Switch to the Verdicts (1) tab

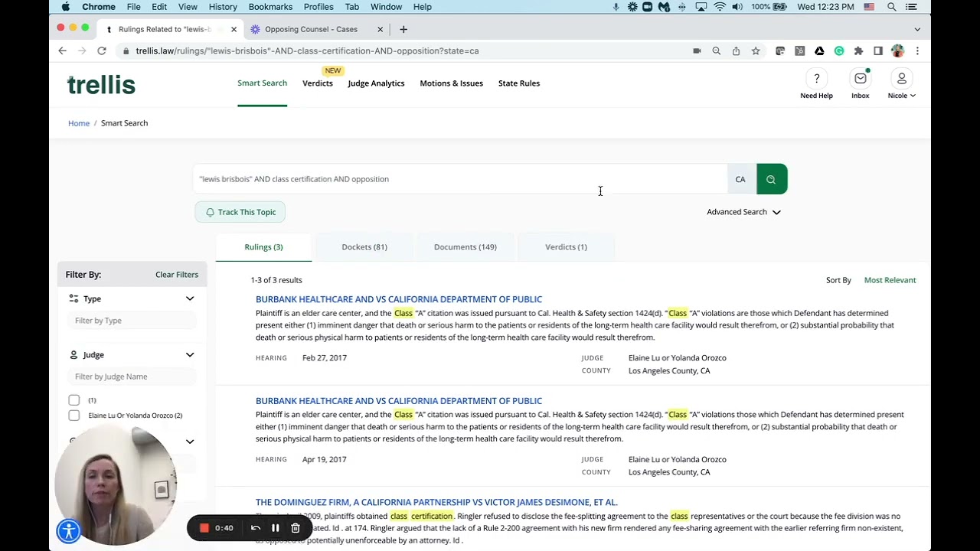point(566,247)
